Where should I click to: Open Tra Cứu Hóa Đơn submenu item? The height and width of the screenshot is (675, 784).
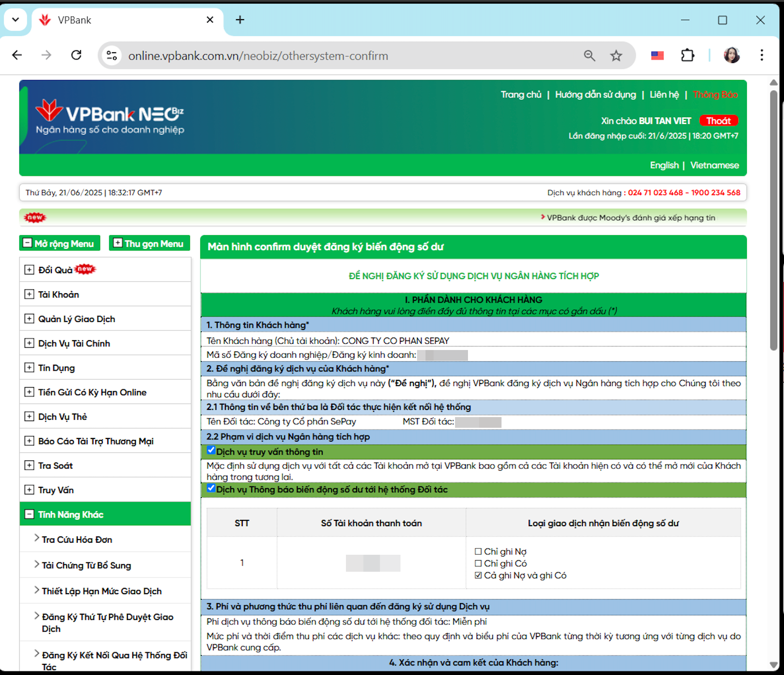coord(77,540)
